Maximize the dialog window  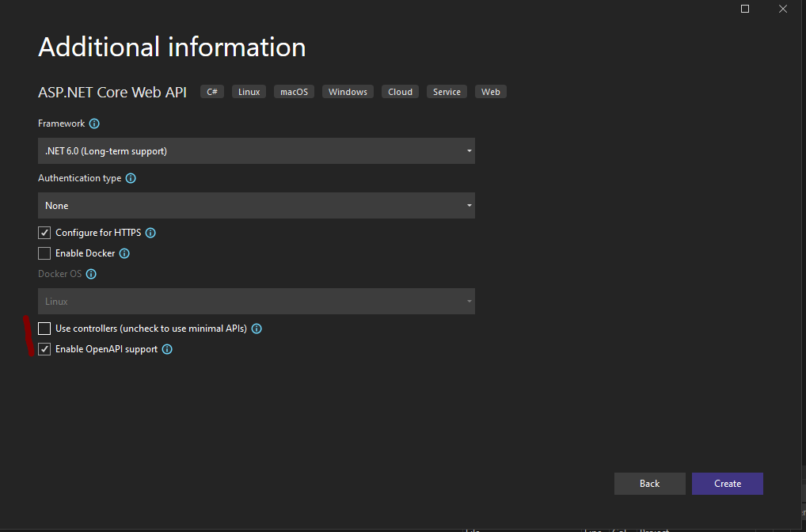745,9
